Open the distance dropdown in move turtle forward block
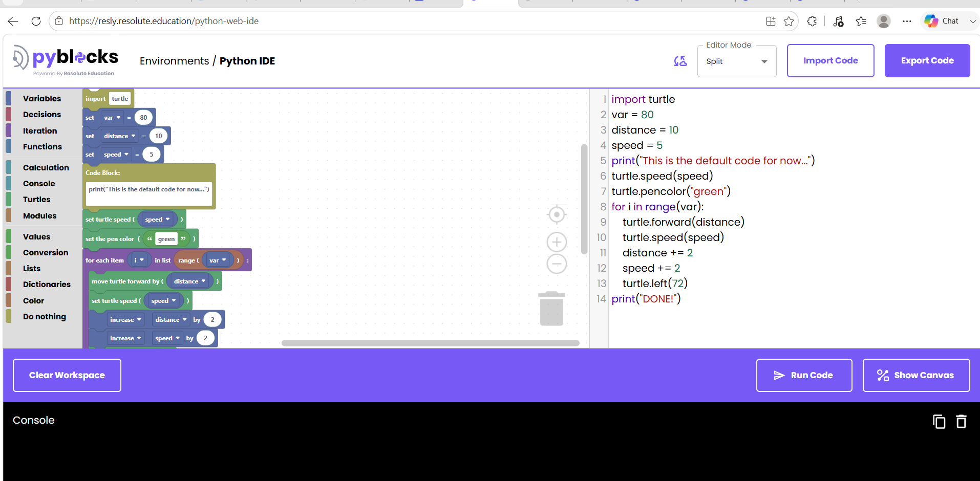Screen dimensions: 980x481 189,281
